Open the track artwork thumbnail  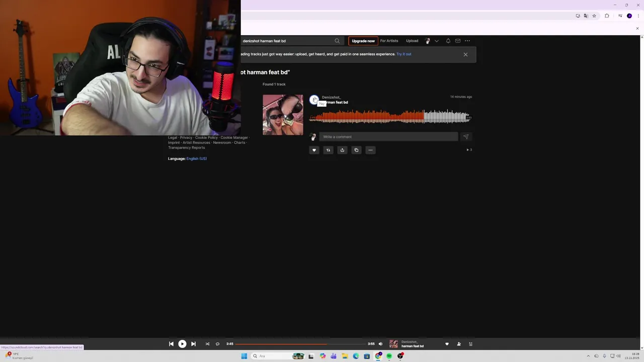click(x=283, y=115)
